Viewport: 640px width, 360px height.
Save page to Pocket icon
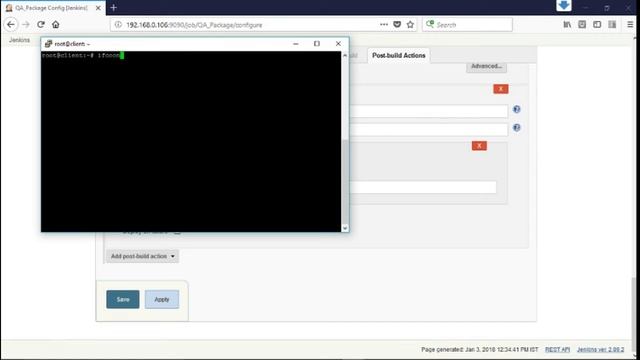pyautogui.click(x=397, y=24)
